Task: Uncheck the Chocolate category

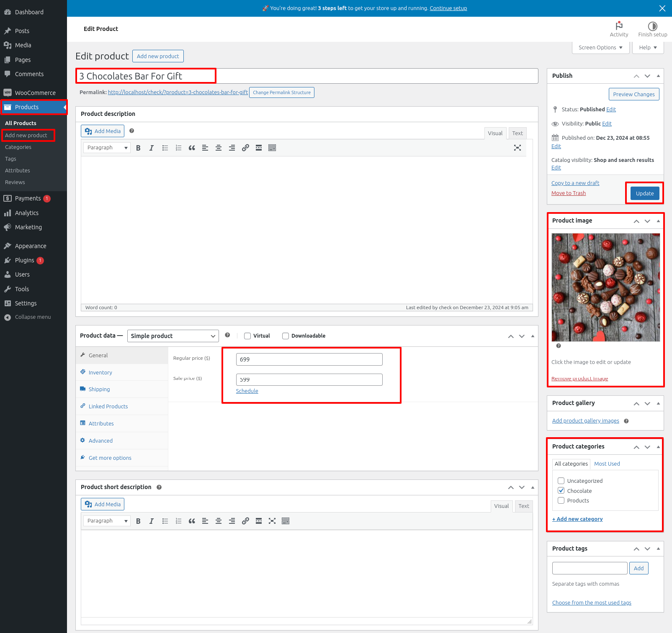Action: 561,491
